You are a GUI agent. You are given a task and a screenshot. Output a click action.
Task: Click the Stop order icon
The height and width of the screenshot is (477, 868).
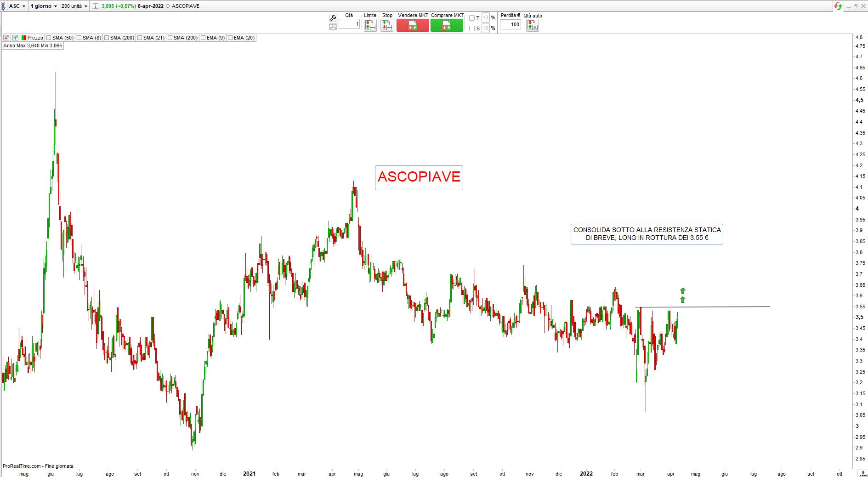[387, 25]
